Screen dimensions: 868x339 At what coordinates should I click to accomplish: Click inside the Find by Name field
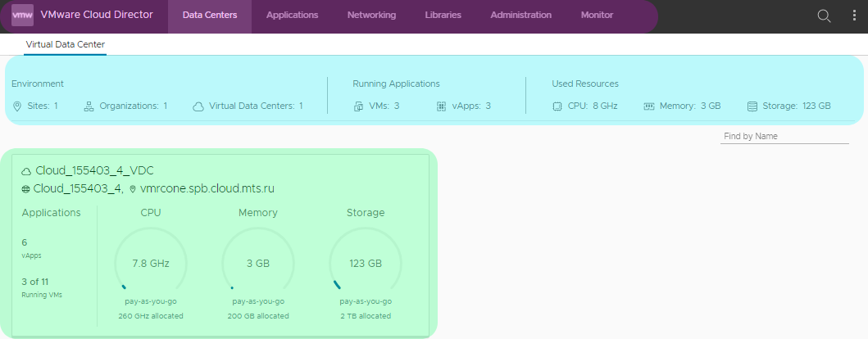784,136
